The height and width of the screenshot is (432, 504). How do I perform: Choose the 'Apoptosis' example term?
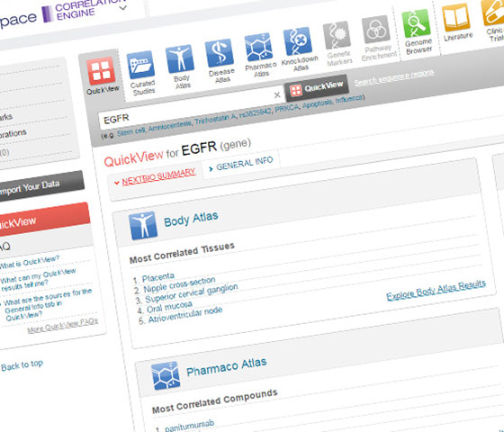coord(317,103)
